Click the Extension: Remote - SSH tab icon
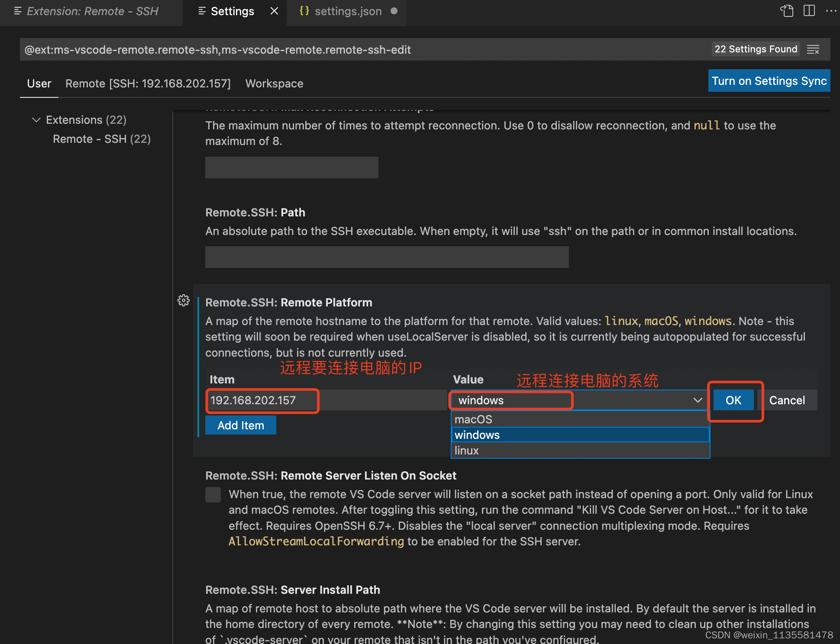This screenshot has height=644, width=840. point(18,11)
